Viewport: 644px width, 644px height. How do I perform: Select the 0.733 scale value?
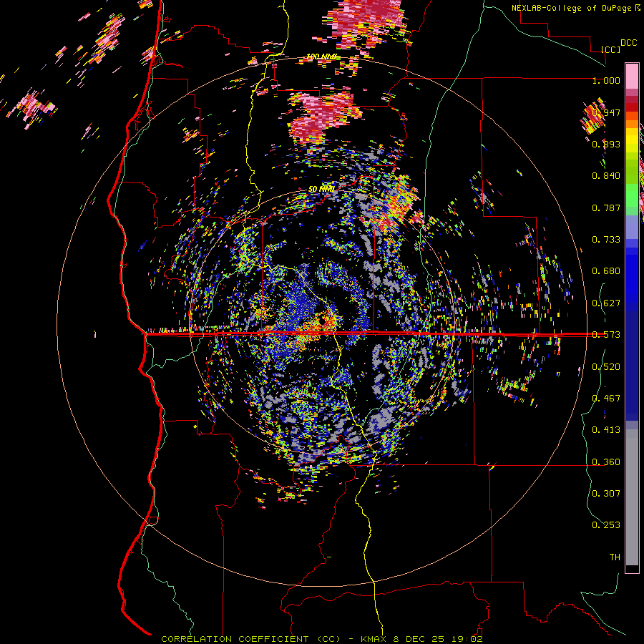coord(606,240)
